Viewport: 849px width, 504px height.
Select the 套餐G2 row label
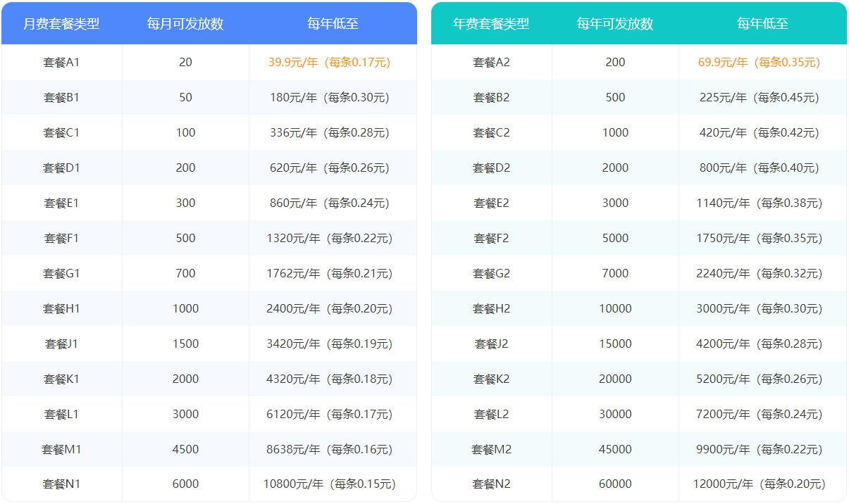(x=491, y=273)
